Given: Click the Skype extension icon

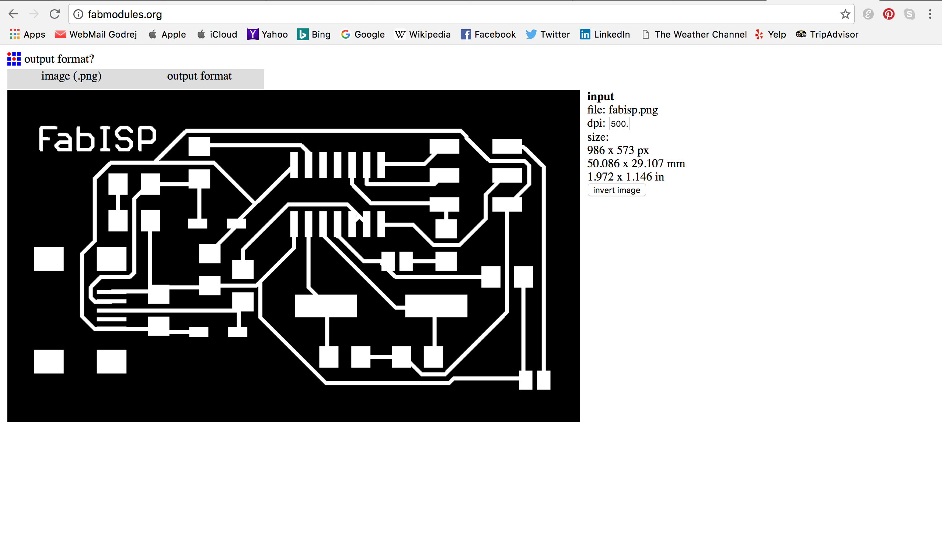Looking at the screenshot, I should coord(909,14).
